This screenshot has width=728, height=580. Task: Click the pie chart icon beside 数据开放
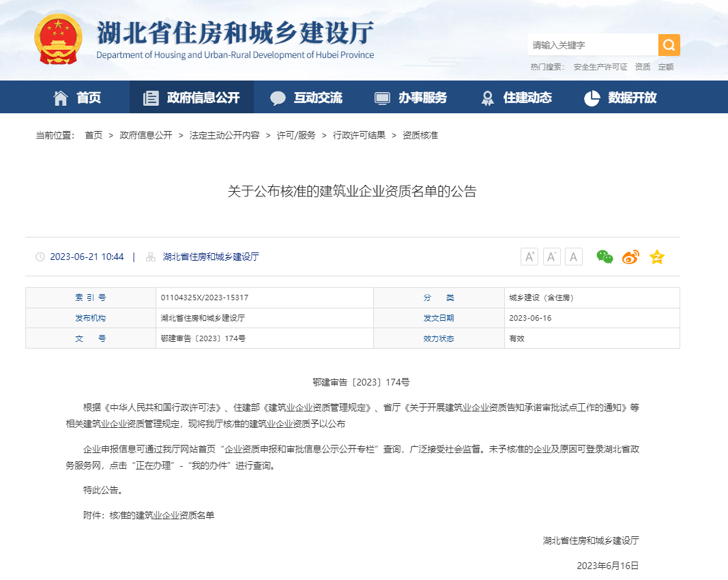tap(592, 98)
